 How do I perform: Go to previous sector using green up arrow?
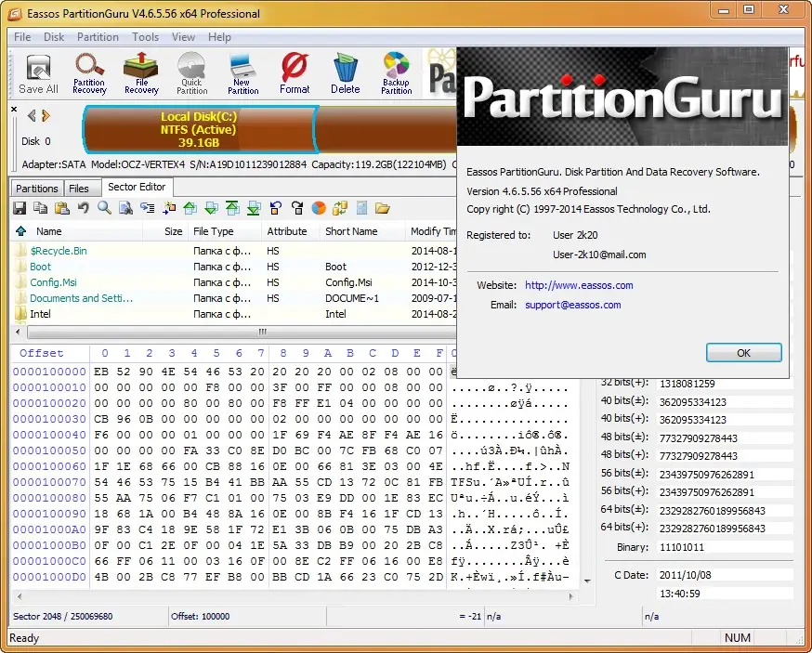190,208
